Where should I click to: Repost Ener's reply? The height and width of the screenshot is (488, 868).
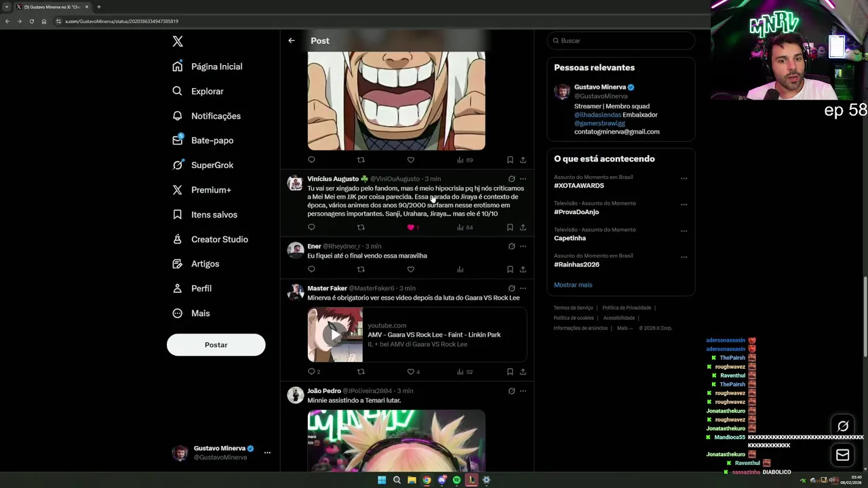pyautogui.click(x=361, y=269)
